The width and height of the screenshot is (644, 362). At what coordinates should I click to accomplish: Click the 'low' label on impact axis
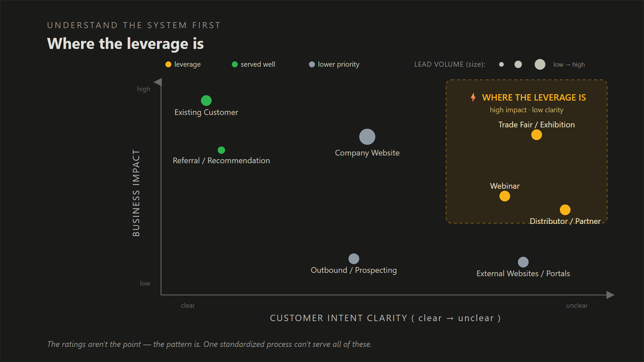(145, 283)
